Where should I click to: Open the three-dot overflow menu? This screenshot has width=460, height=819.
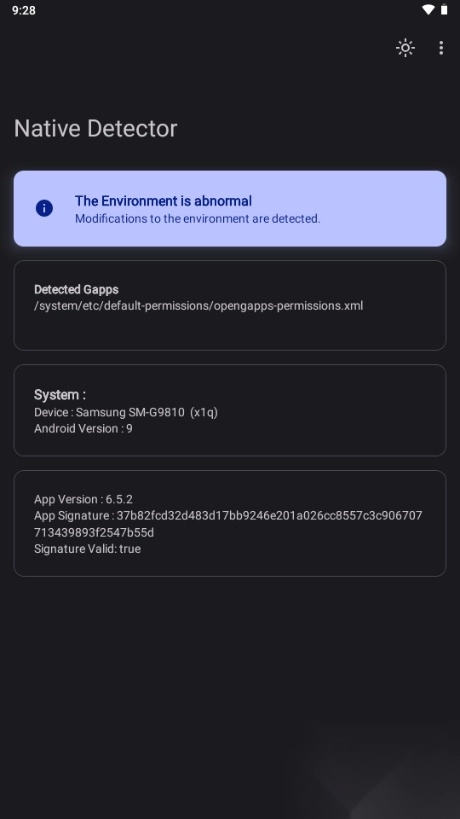point(441,48)
